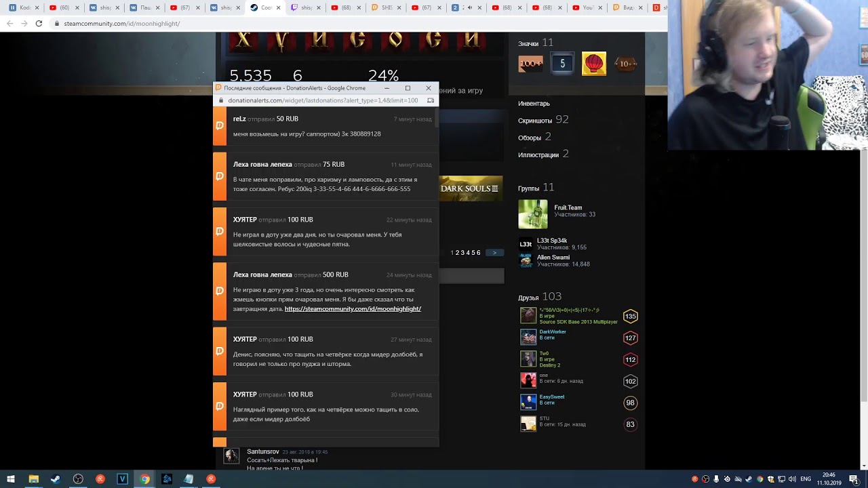Open Tw0's friend avatar
This screenshot has height=488, width=868.
(528, 359)
